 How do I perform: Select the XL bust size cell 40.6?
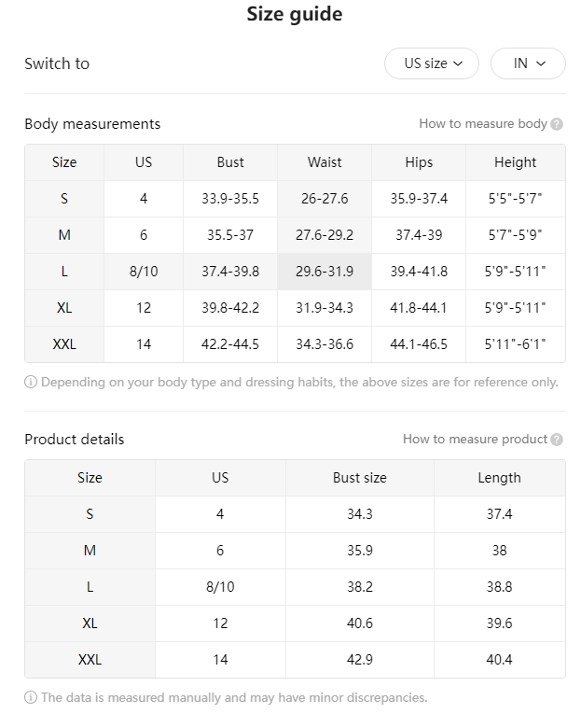pyautogui.click(x=360, y=623)
